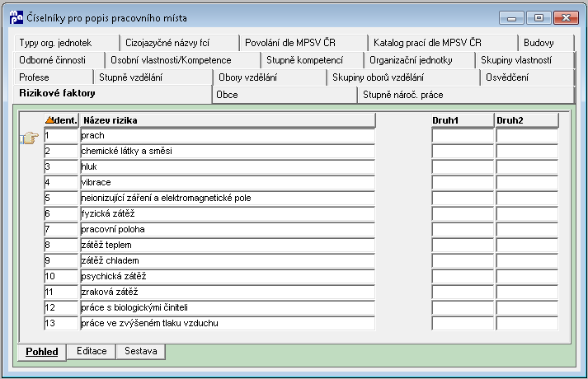
Task: Click the 'psychická zátěž' field
Action: point(228,276)
